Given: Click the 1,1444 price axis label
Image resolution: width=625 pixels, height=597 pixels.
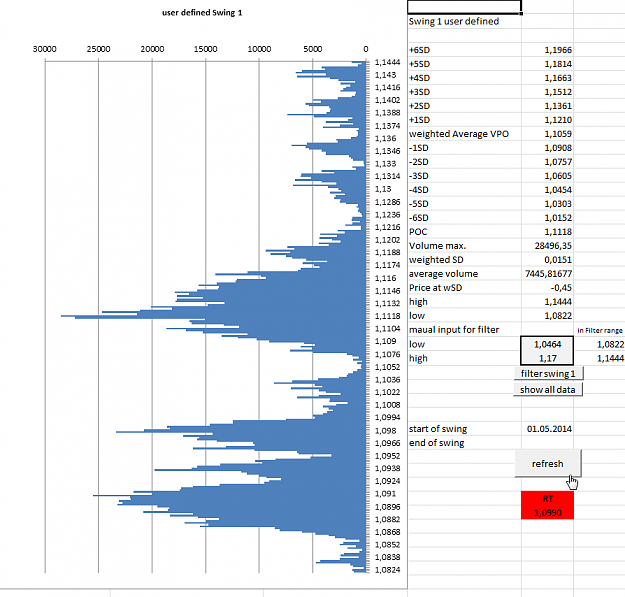Looking at the screenshot, I should click(387, 62).
